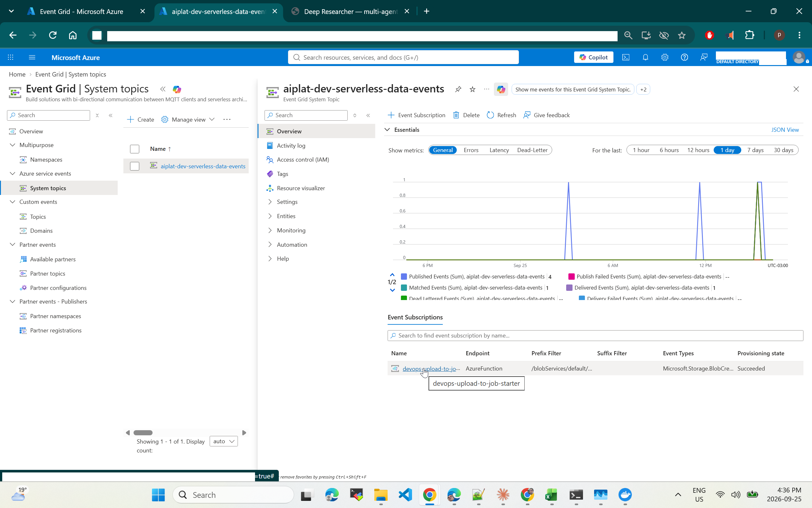The height and width of the screenshot is (508, 812).
Task: Open Access control (IAM)
Action: (303, 160)
